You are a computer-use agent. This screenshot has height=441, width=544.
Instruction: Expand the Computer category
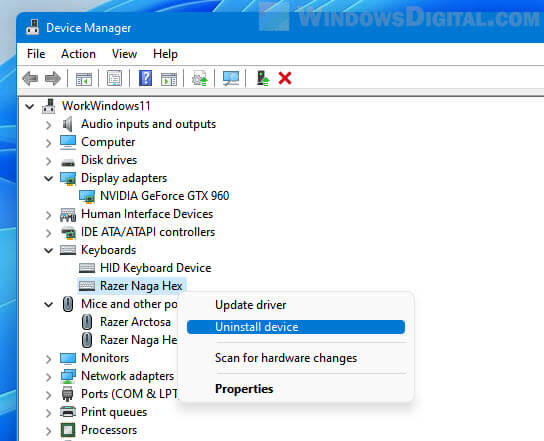click(49, 143)
